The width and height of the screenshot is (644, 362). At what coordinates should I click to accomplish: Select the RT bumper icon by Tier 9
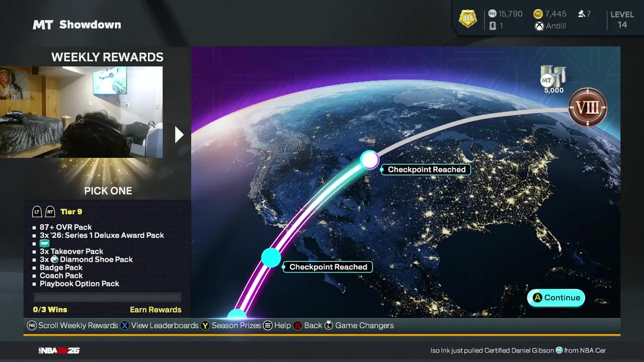point(50,212)
